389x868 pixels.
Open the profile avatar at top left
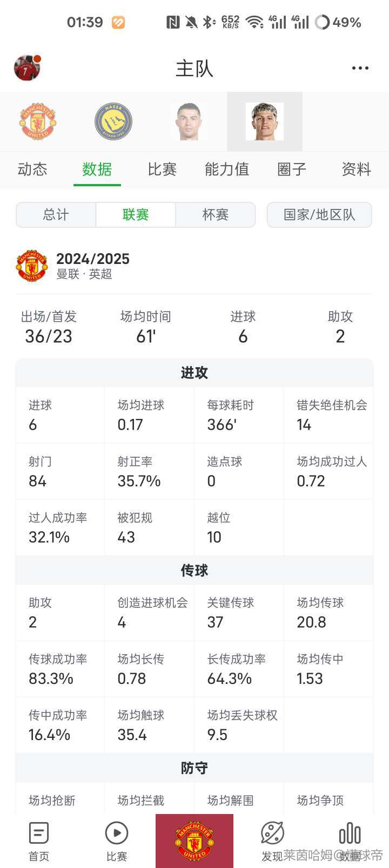tap(27, 68)
